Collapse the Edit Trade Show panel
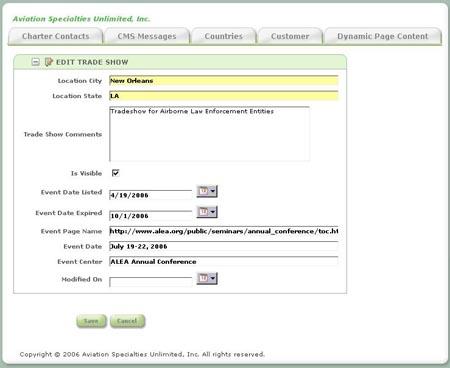The height and width of the screenshot is (368, 450). click(x=35, y=62)
